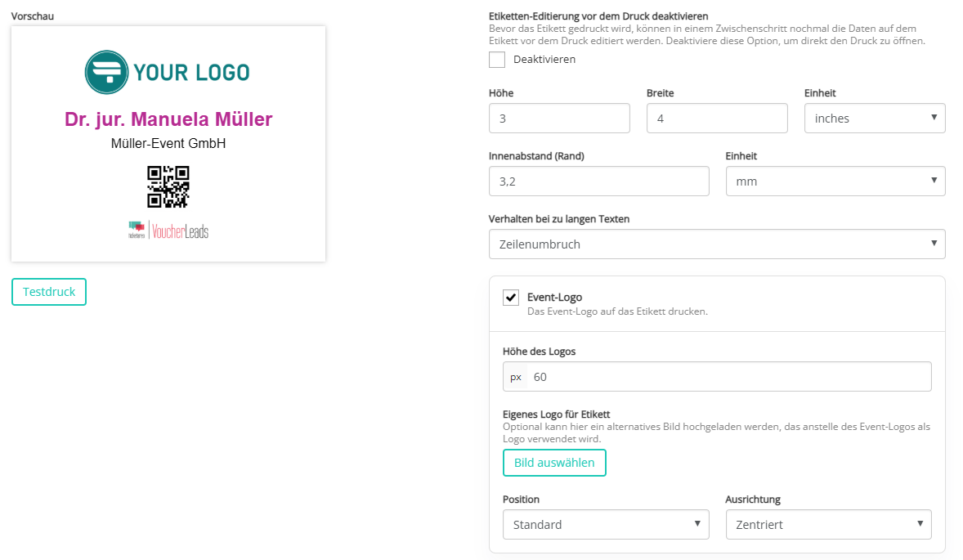Screen dimensions: 963x560
Task: Click the YOUR LOGO circle icon in preview
Action: pyautogui.click(x=106, y=72)
